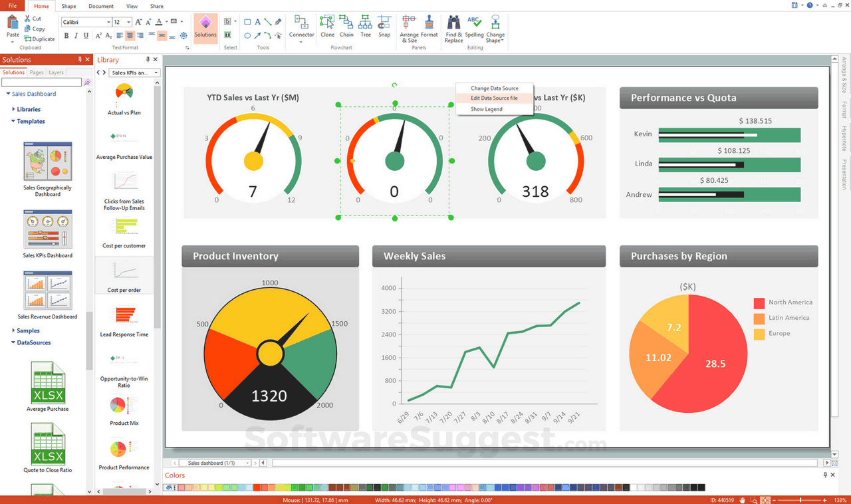Image resolution: width=851 pixels, height=504 pixels.
Task: Switch to the Shape ribbon tab
Action: click(68, 6)
